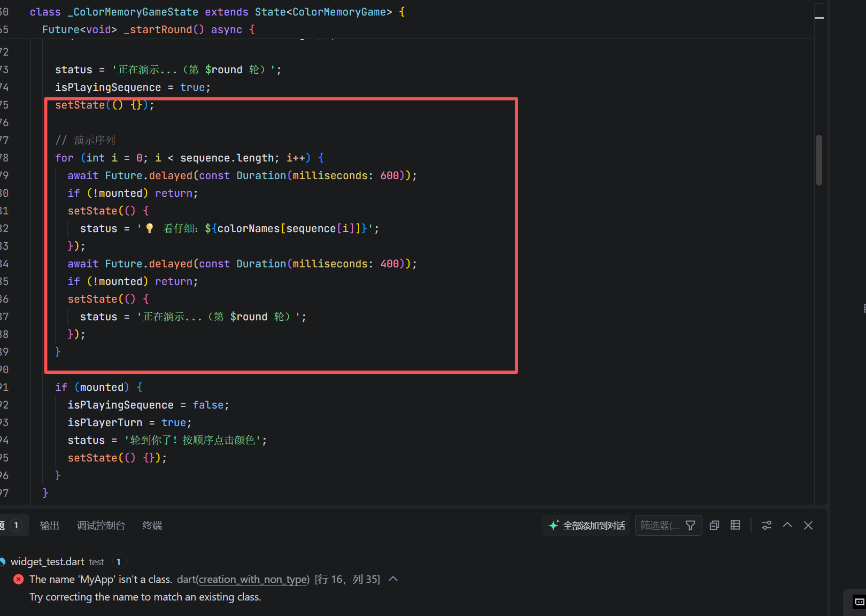Click the line with Duration(milliseconds: 400)
The image size is (866, 616).
242,264
